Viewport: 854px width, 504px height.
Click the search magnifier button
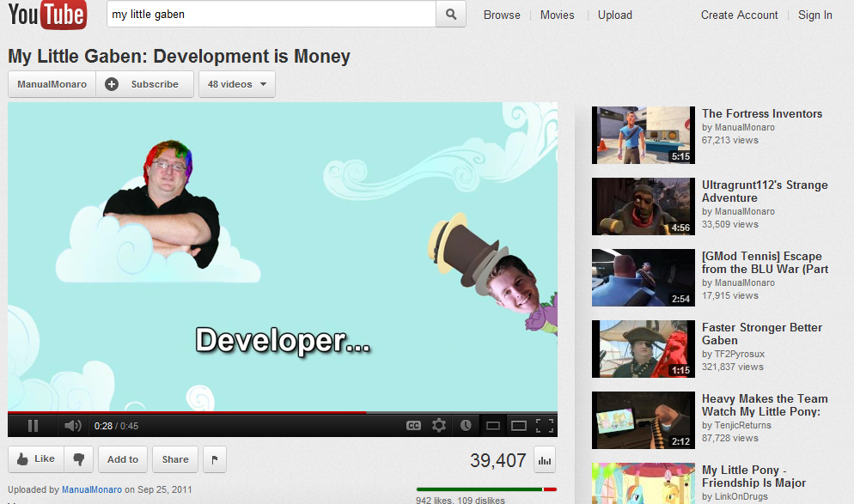(x=451, y=14)
